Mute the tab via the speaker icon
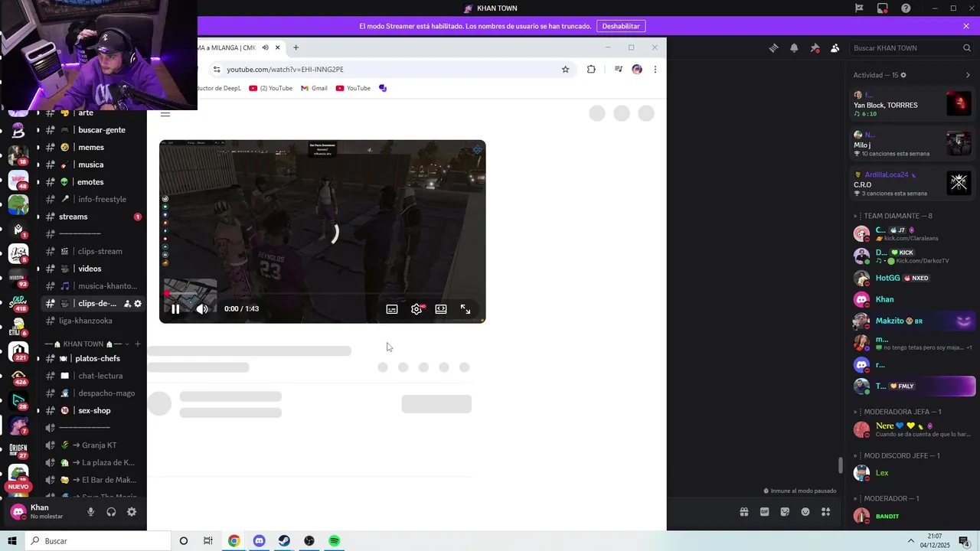Image resolution: width=980 pixels, height=551 pixels. [x=265, y=47]
